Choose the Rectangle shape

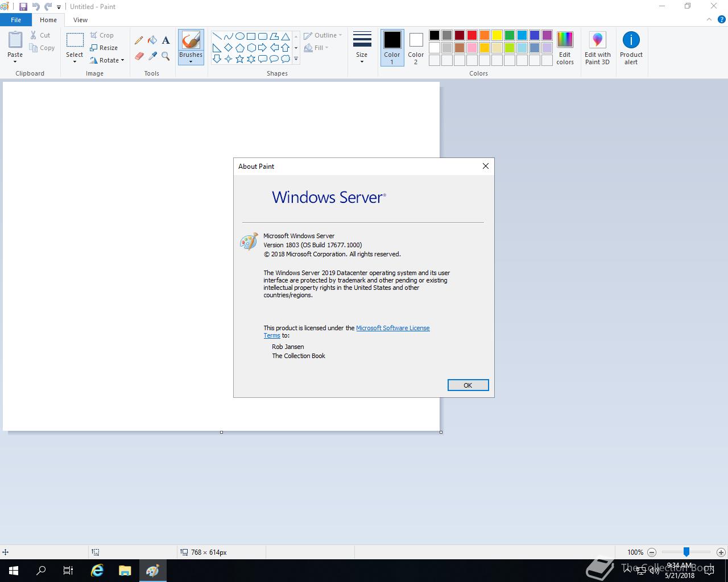click(251, 36)
